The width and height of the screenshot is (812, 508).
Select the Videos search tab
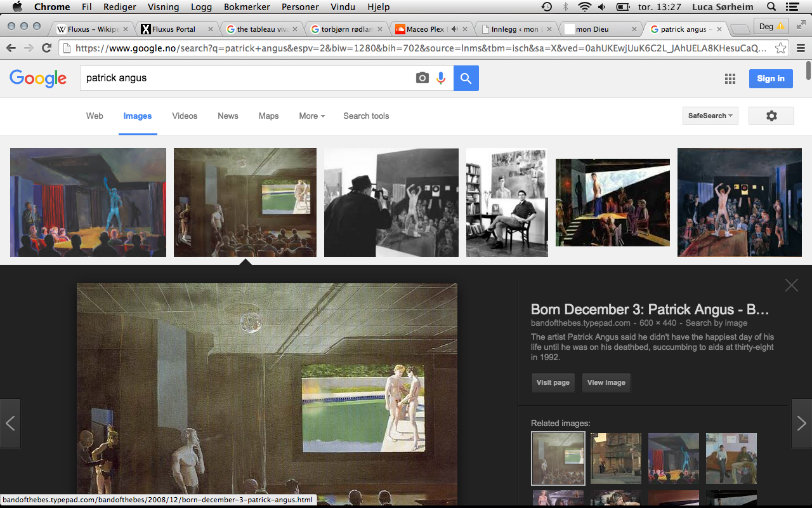[x=185, y=116]
